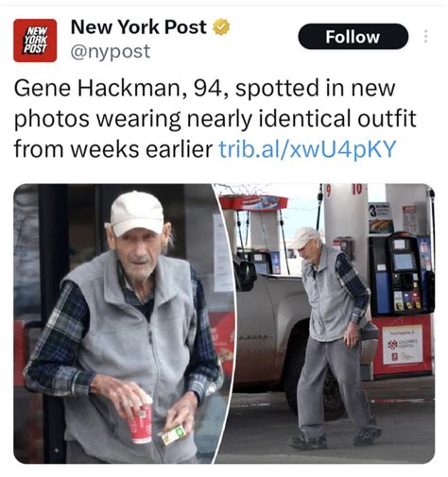Click the small box held in left photo
The width and height of the screenshot is (448, 477).
tap(172, 435)
